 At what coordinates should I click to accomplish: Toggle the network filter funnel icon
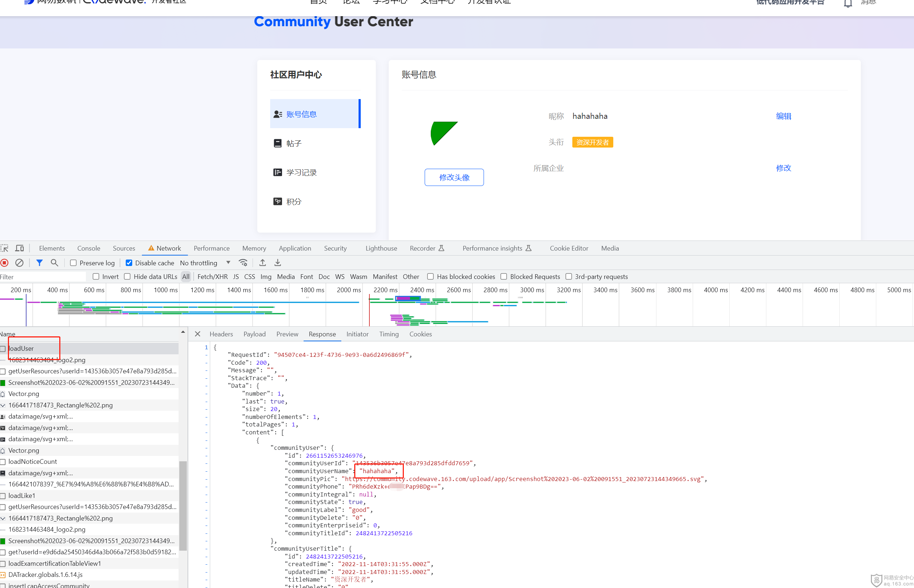[x=40, y=263]
